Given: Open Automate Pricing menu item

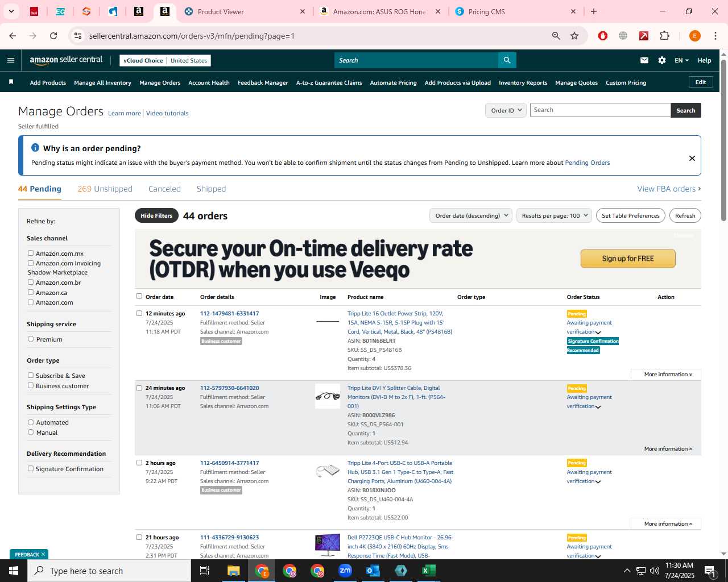Looking at the screenshot, I should (393, 82).
